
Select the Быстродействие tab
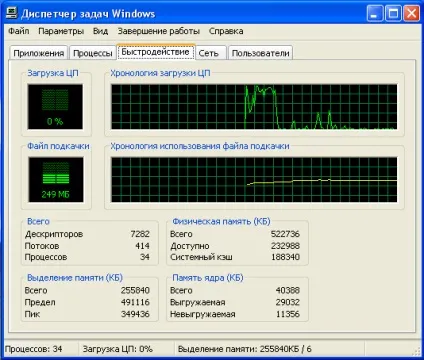pos(155,52)
